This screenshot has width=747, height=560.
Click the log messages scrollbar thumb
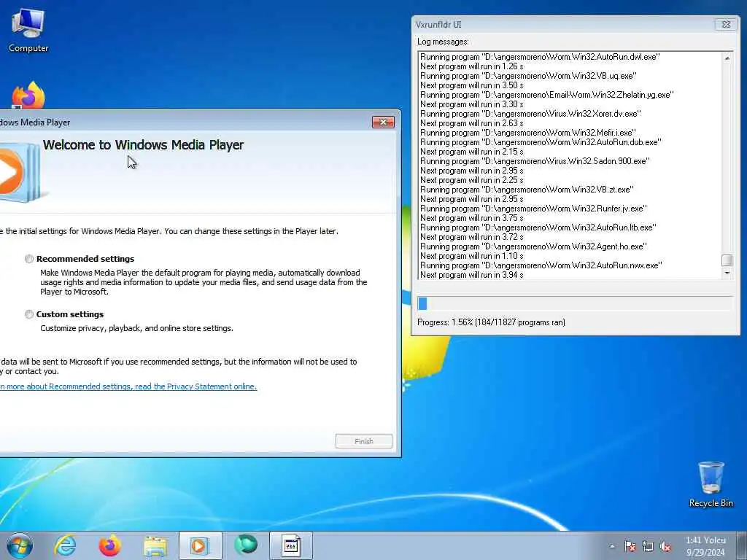[727, 260]
